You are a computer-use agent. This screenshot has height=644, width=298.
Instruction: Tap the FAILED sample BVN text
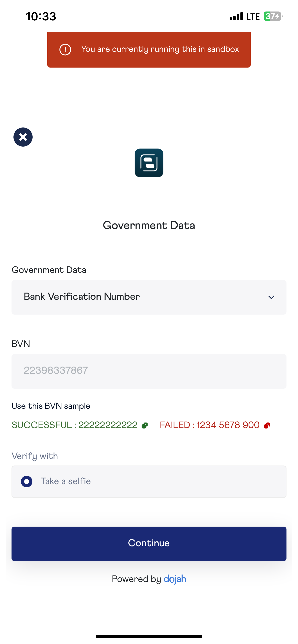[x=209, y=425]
